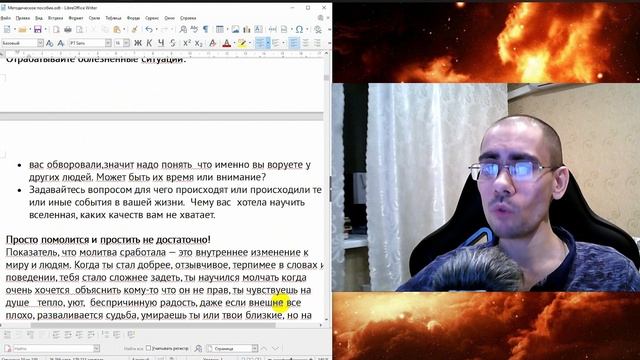Create a new document with the New icon
The height and width of the screenshot is (360, 640).
coord(7,29)
